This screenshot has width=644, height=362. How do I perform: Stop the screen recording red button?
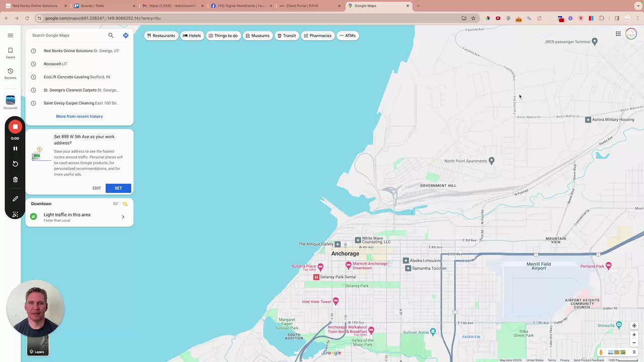(15, 127)
